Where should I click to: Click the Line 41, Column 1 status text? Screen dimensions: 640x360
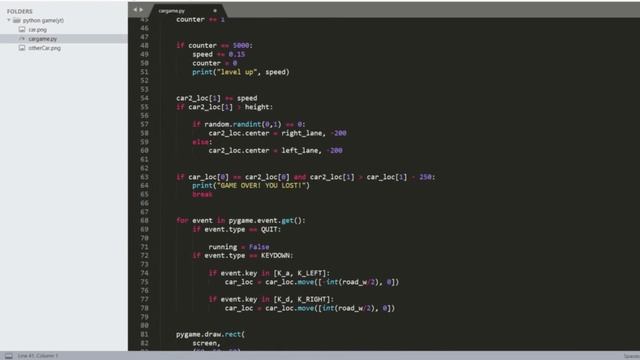38,356
